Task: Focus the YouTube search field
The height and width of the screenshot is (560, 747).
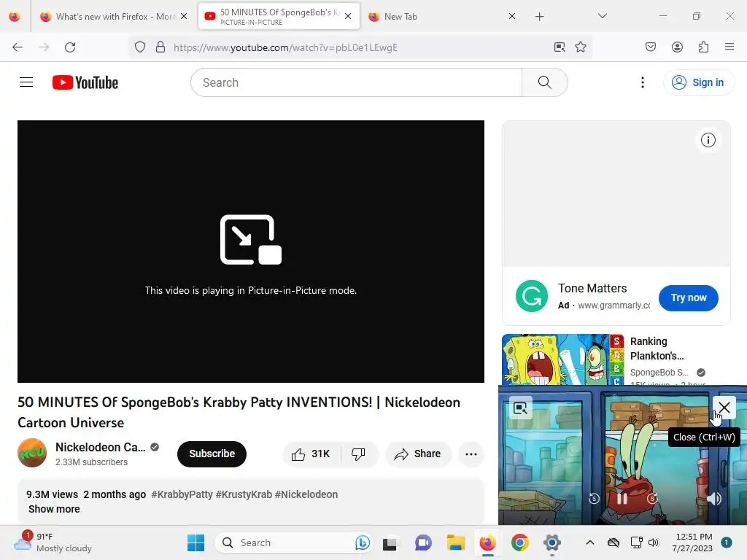Action: pos(356,82)
